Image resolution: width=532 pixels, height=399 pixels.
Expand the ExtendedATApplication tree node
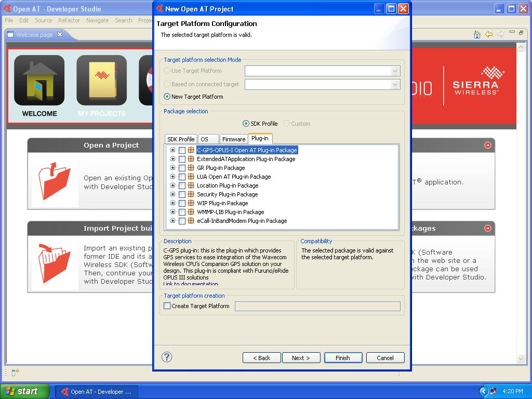pos(172,159)
